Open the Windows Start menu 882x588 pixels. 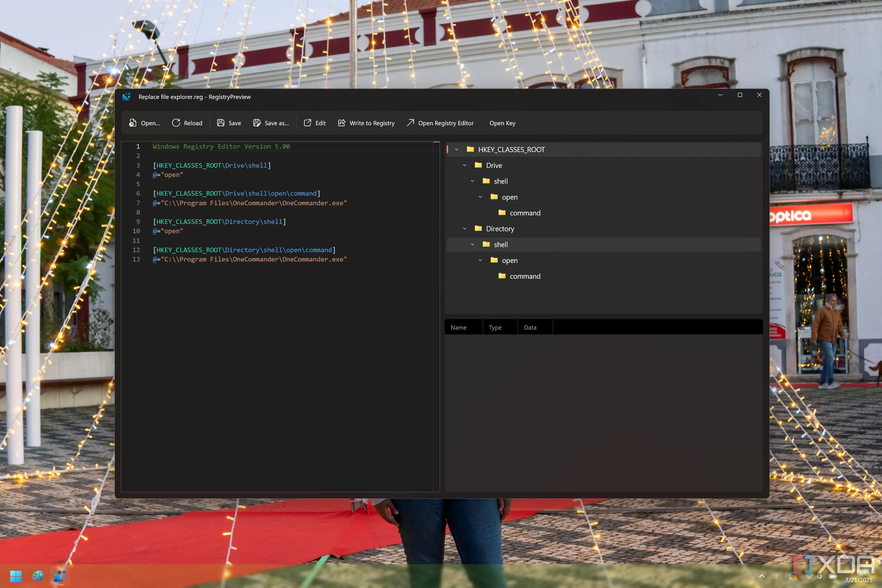(16, 576)
